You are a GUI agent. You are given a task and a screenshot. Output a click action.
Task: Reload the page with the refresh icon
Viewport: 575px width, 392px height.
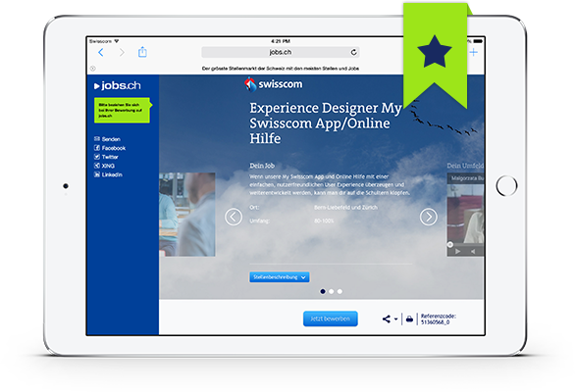[x=353, y=52]
